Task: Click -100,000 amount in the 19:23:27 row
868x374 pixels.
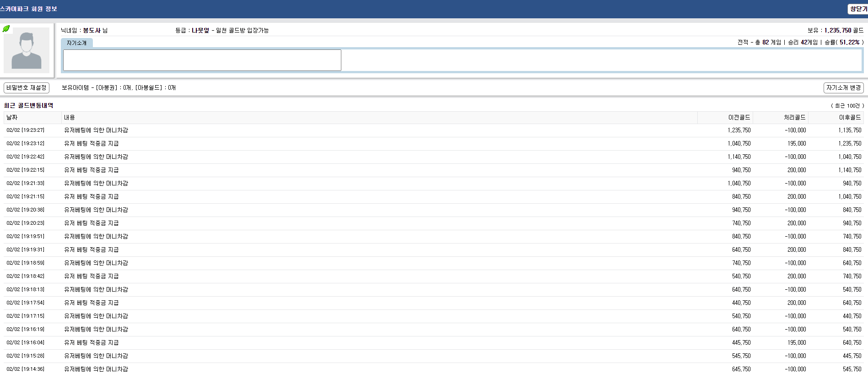Action: click(x=795, y=130)
